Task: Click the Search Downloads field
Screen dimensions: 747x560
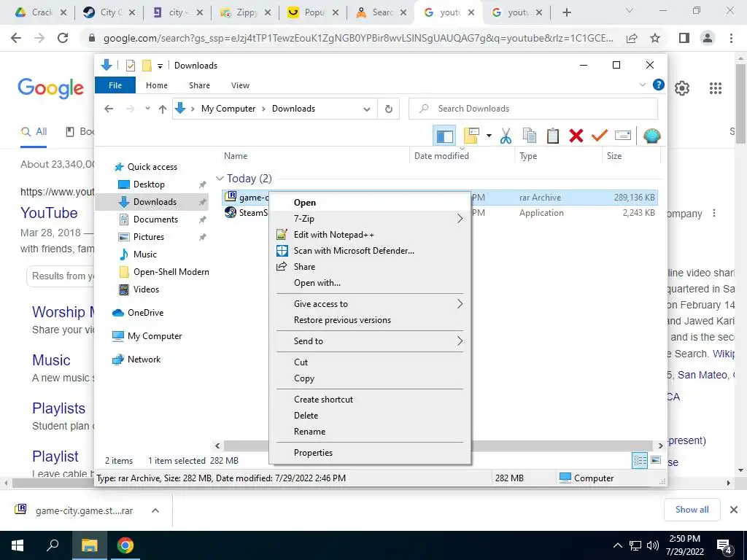Action: click(533, 109)
